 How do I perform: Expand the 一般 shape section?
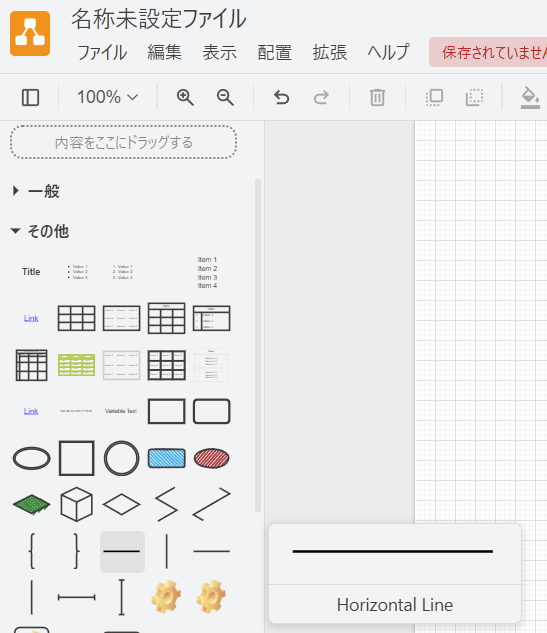tap(36, 191)
